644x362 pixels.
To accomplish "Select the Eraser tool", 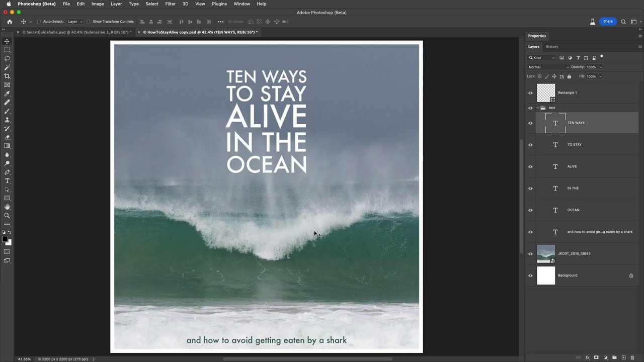I will click(7, 137).
